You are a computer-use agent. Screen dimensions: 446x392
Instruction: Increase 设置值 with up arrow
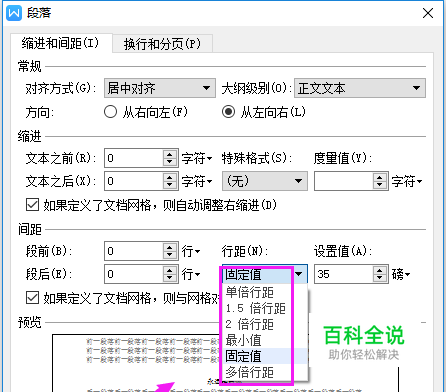coord(380,270)
